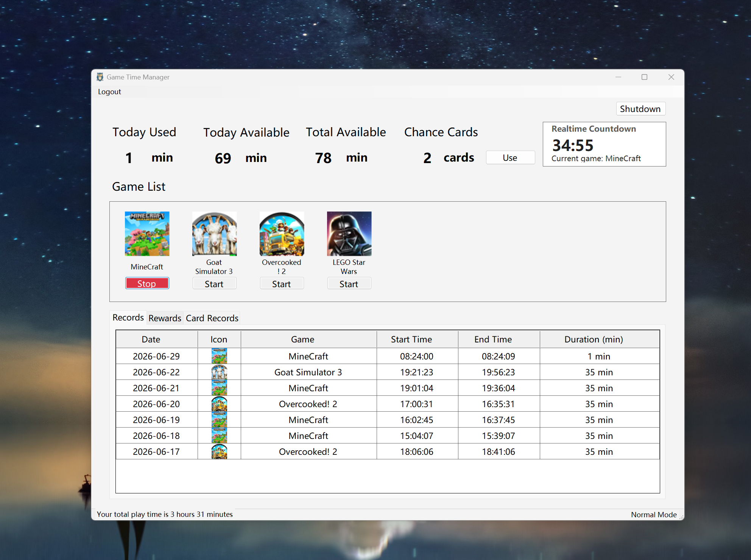Viewport: 751px width, 560px height.
Task: Select the 2026-06-29 date cell
Action: 157,356
